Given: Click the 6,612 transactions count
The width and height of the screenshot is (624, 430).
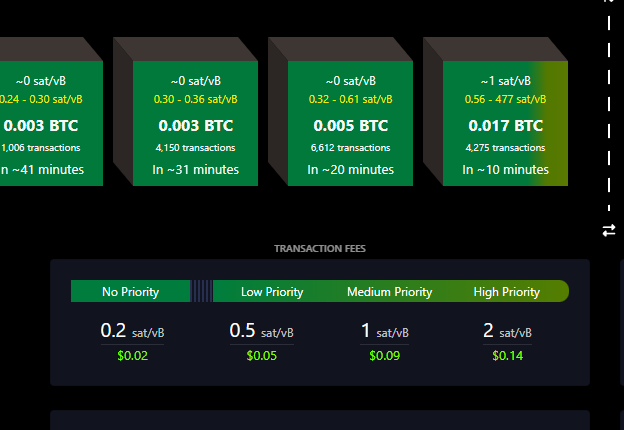Looking at the screenshot, I should [351, 148].
